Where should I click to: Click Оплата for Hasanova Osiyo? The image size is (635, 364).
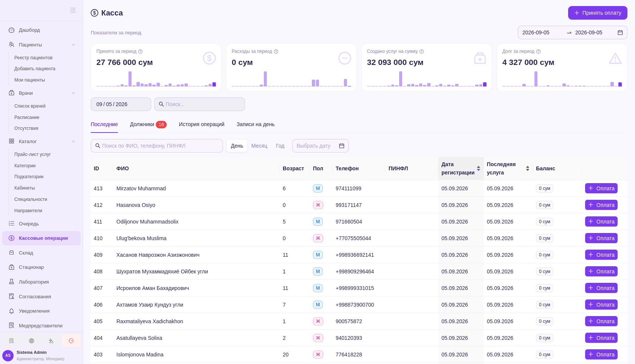tap(601, 205)
